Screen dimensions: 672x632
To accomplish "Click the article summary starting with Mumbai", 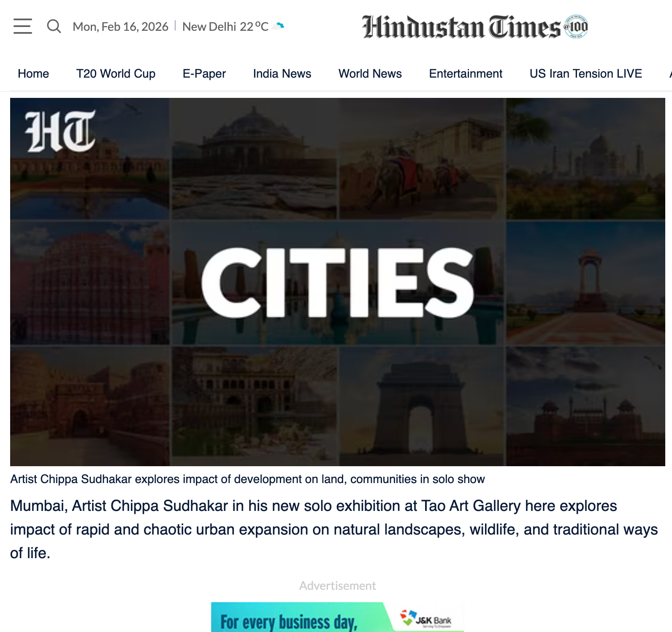I will (x=333, y=529).
